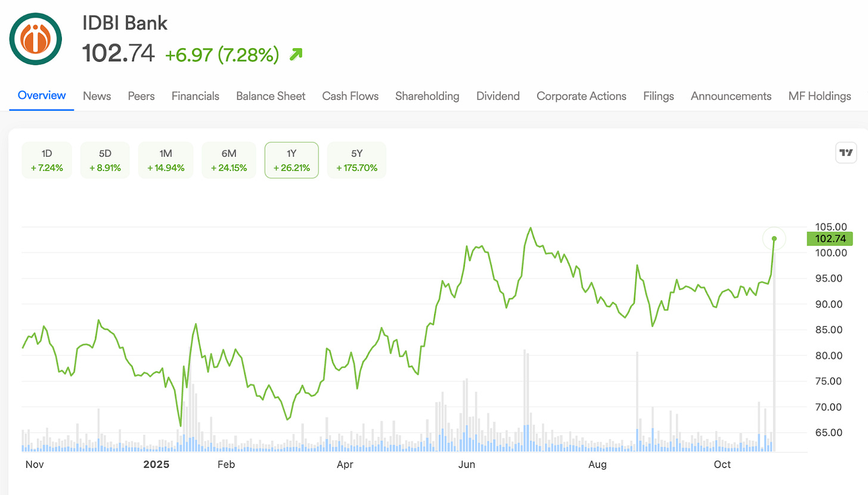The image size is (868, 495).
Task: Click the Feb x-axis label
Action: pos(227,464)
